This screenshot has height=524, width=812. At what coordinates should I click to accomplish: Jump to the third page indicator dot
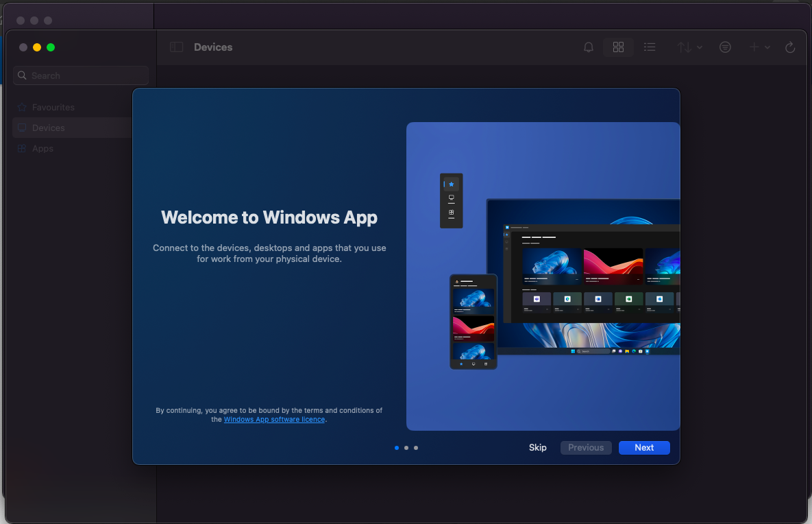tap(416, 448)
